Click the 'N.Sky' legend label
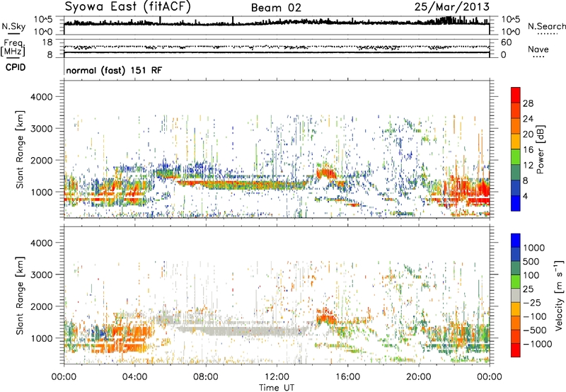The height and width of the screenshot is (392, 566). tap(13, 27)
